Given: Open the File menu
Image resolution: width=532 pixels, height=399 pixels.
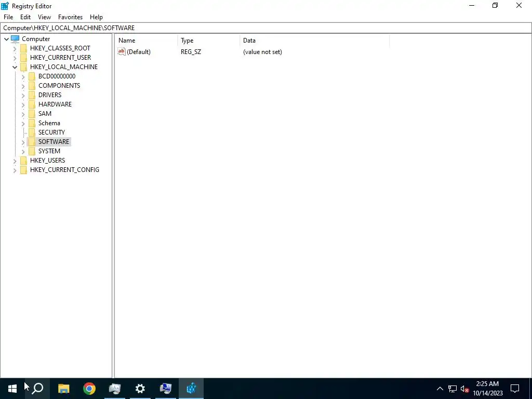Looking at the screenshot, I should point(8,17).
